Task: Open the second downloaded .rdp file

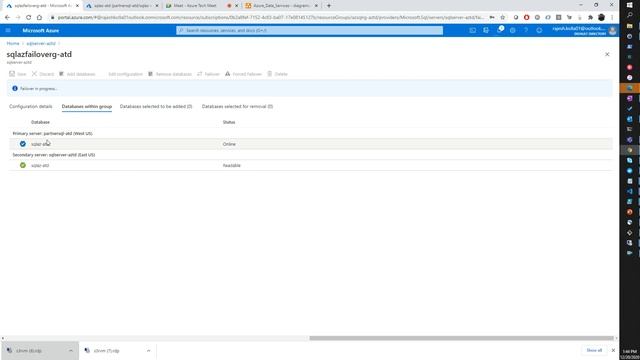Action: coord(106,351)
